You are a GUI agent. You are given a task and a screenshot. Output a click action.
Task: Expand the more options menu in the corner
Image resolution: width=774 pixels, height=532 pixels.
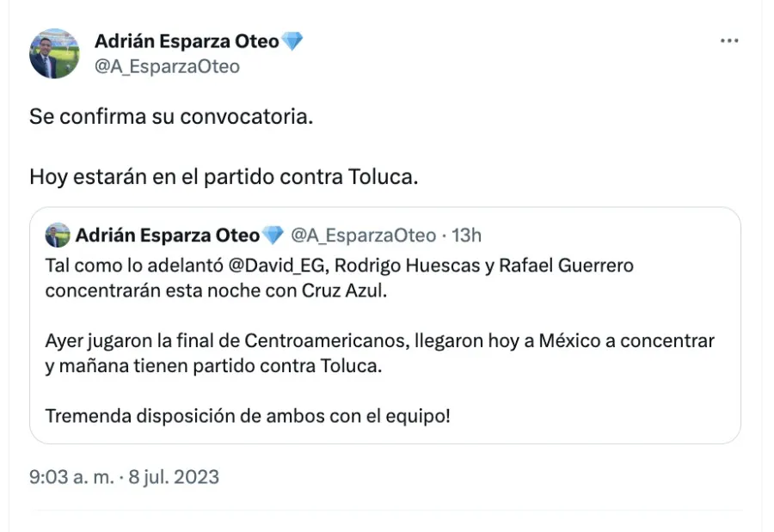730,40
